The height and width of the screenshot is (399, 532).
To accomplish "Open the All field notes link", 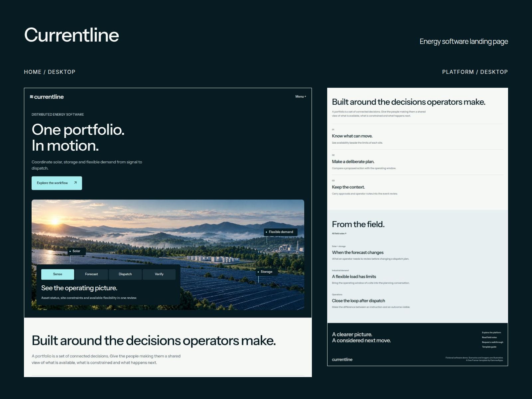I will tap(339, 233).
